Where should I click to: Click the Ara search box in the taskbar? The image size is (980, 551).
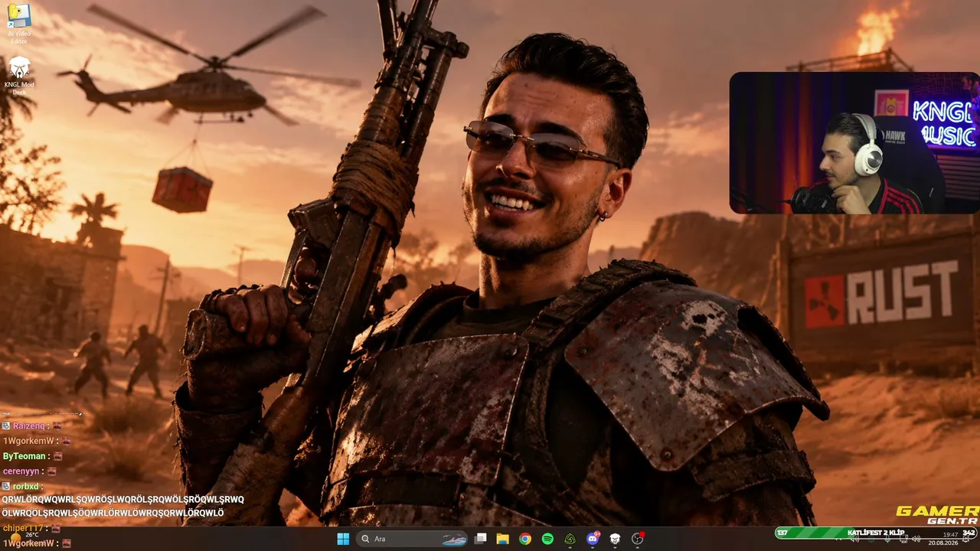(413, 539)
